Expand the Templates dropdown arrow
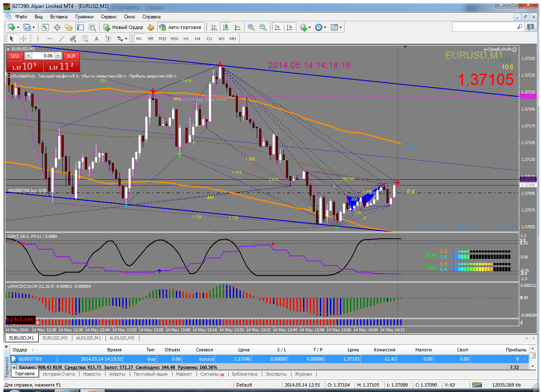The image size is (541, 392). pos(340,28)
